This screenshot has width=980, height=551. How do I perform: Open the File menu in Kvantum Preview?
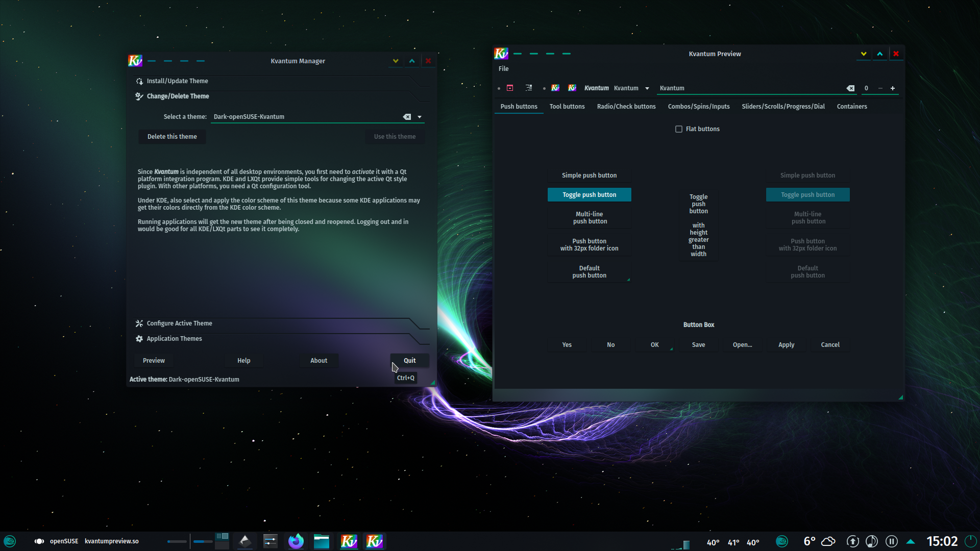tap(504, 69)
